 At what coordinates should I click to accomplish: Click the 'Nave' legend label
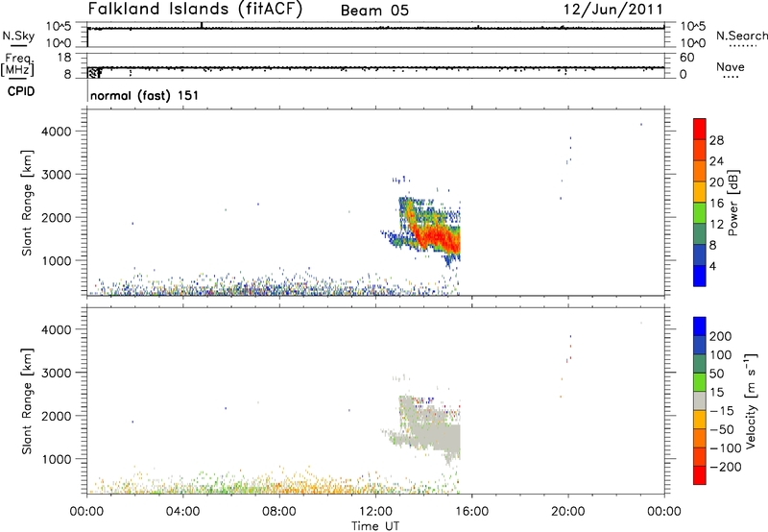coord(731,67)
